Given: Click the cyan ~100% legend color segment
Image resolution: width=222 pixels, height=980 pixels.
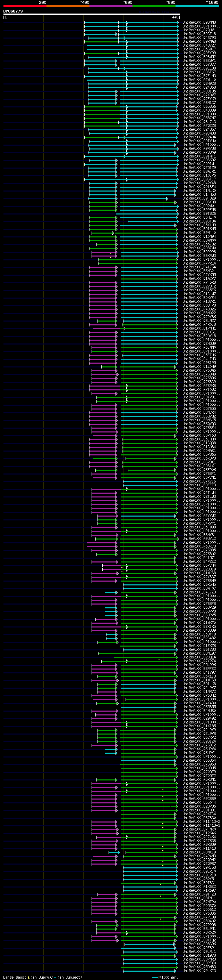Looking at the screenshot, I should [x=197, y=6].
